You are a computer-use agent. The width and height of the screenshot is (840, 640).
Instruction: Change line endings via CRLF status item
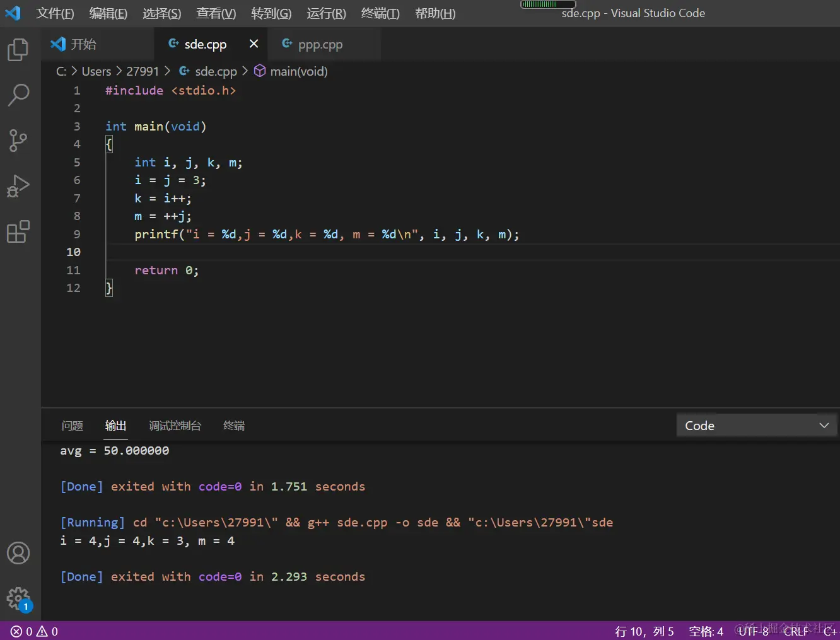[796, 631]
